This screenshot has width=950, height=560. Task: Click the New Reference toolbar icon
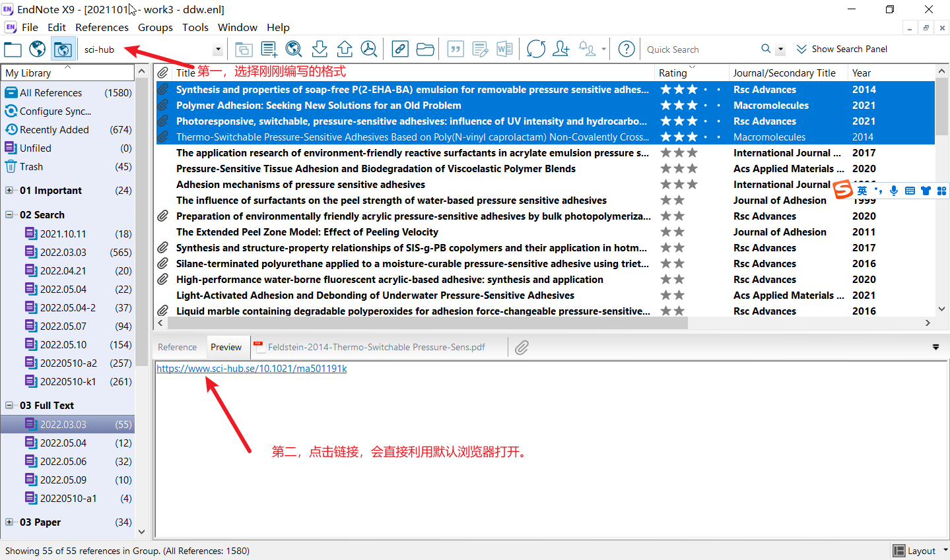(269, 49)
